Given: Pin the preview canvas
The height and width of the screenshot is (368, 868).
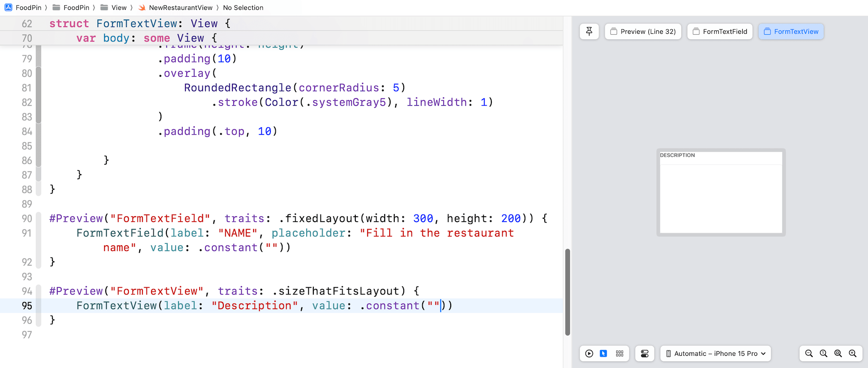Looking at the screenshot, I should click(589, 32).
